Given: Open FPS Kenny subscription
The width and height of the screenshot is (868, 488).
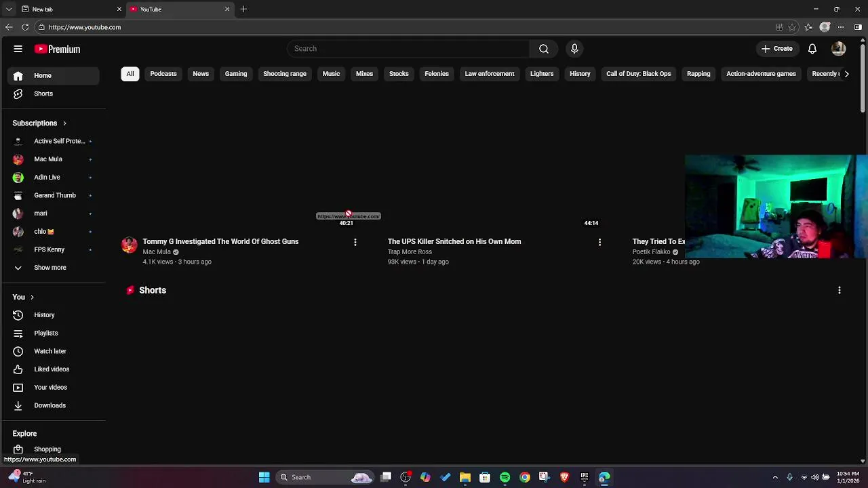Looking at the screenshot, I should [54, 249].
